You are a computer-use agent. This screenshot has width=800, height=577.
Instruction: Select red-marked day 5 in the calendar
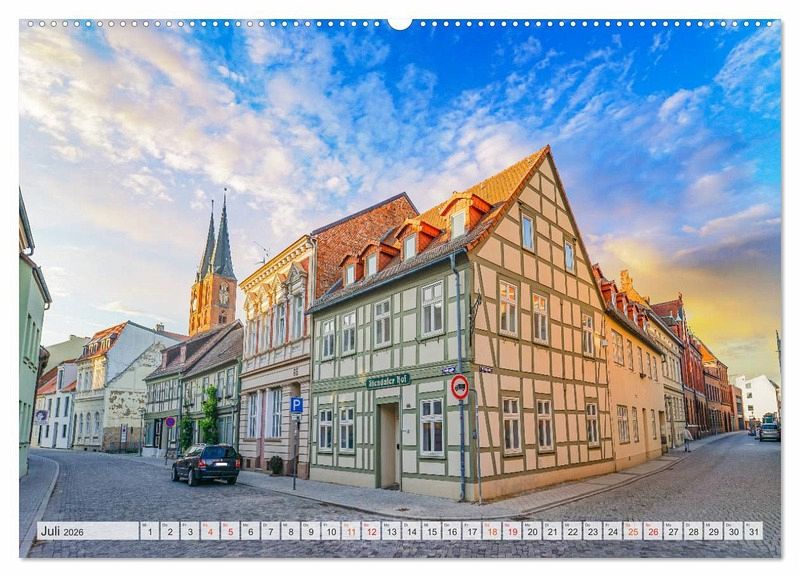coord(230,531)
